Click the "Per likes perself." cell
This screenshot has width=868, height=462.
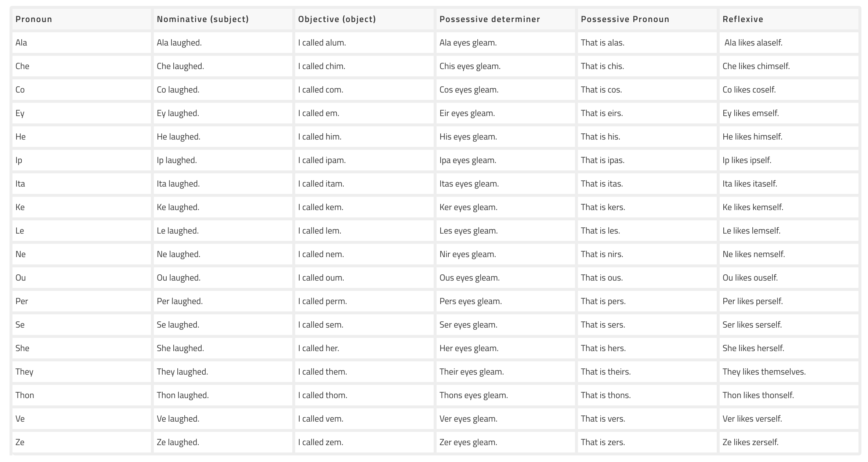click(x=753, y=301)
